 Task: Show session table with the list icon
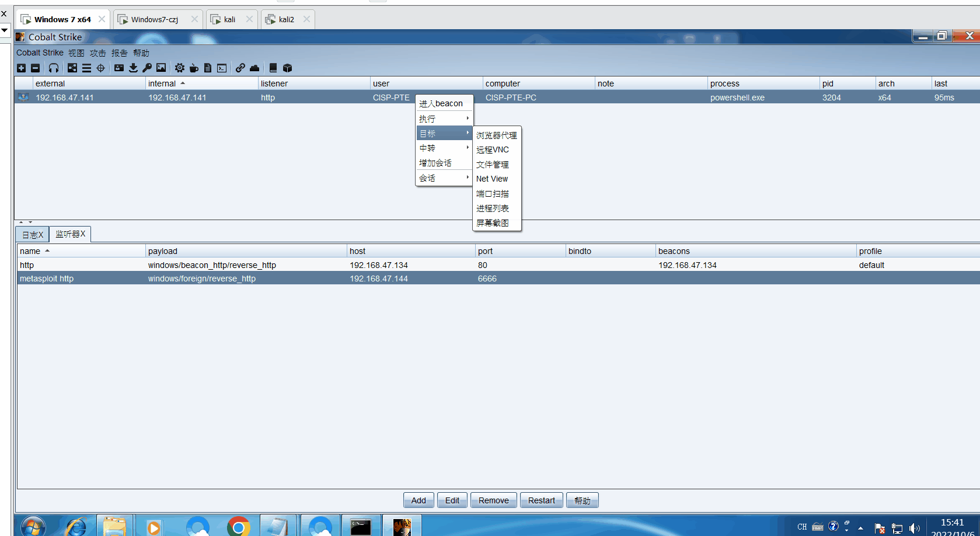pyautogui.click(x=86, y=68)
